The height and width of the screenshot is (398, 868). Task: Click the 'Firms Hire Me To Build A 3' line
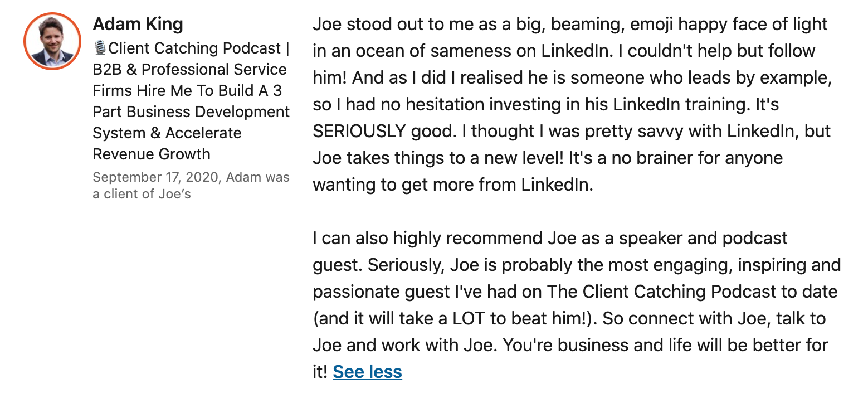(187, 91)
